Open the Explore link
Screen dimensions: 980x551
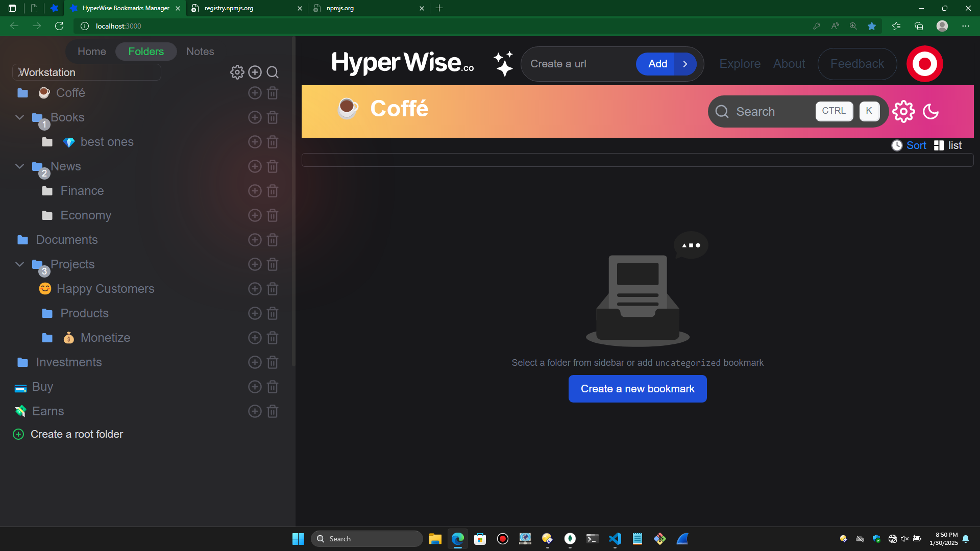pyautogui.click(x=740, y=64)
